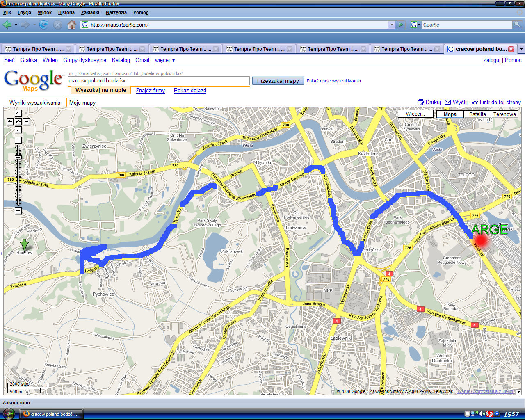
Task: Click the volume speaker tray icon
Action: coord(482,414)
